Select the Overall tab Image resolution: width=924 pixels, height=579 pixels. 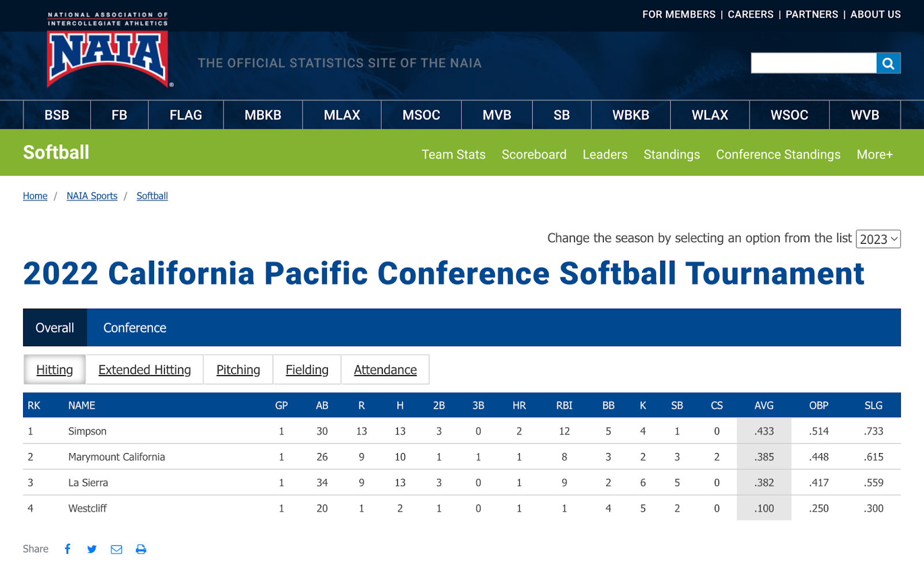55,328
